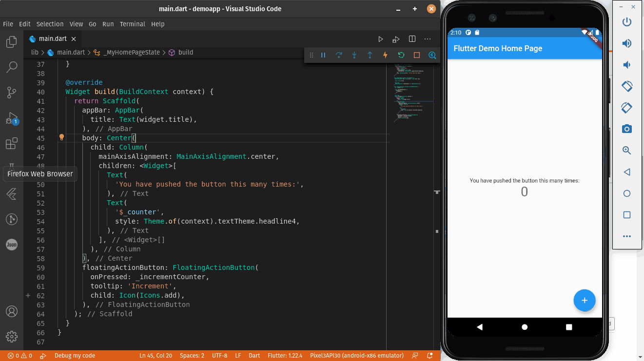The width and height of the screenshot is (644, 361).
Task: Click the Hot Reload lightning icon
Action: pyautogui.click(x=385, y=55)
